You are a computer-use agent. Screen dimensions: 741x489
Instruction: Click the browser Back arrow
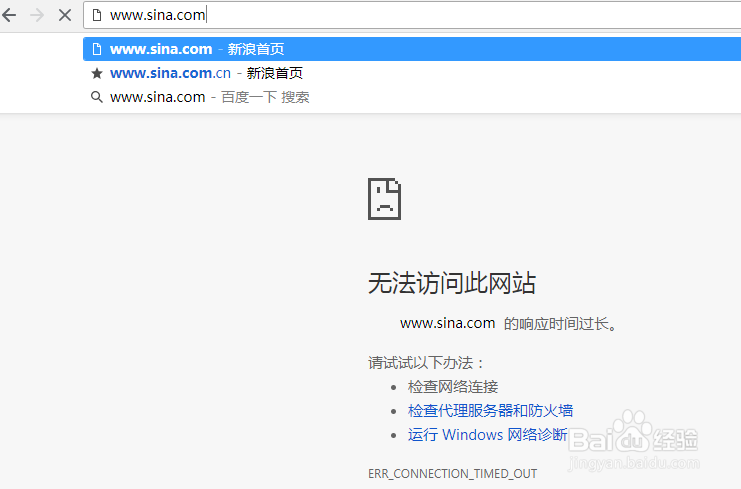[x=9, y=15]
